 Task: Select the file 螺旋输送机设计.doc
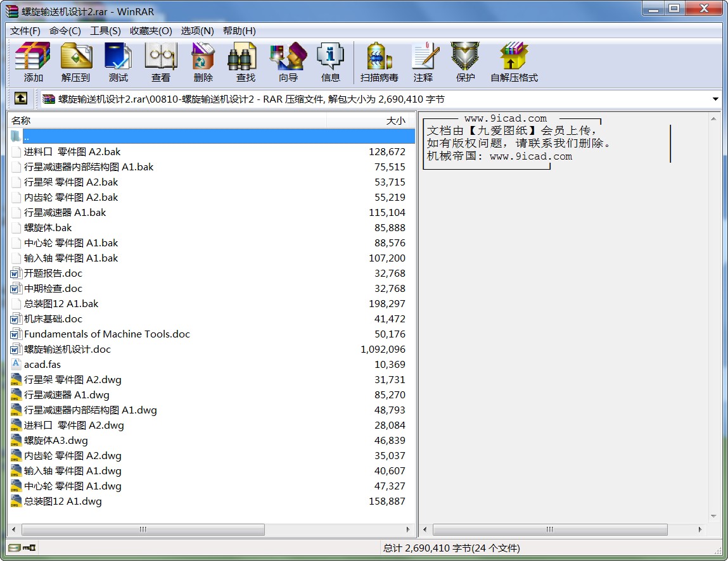coord(67,350)
